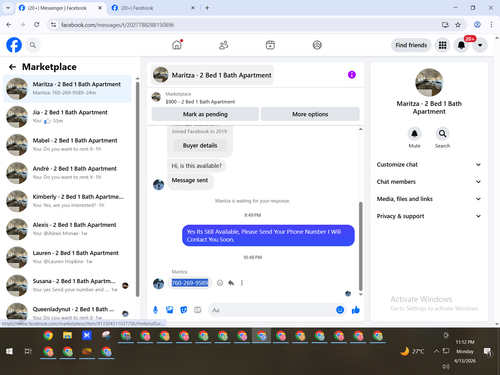Open Buyer details button
The height and width of the screenshot is (375, 500).
pos(200,145)
